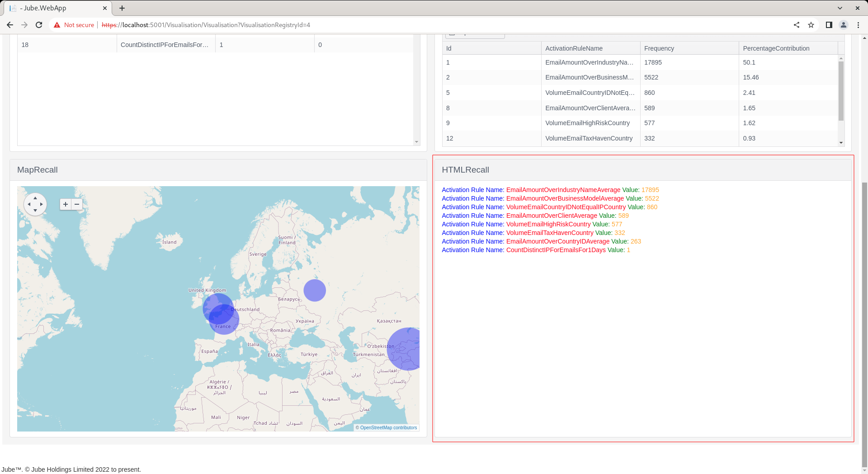Open OpenStreetMap contributors link
The height and width of the screenshot is (474, 868).
388,427
